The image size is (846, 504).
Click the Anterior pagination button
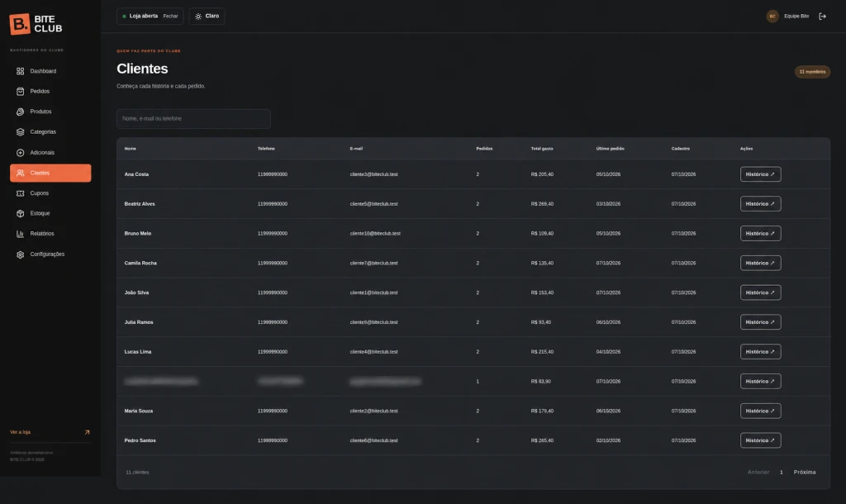[x=758, y=472]
